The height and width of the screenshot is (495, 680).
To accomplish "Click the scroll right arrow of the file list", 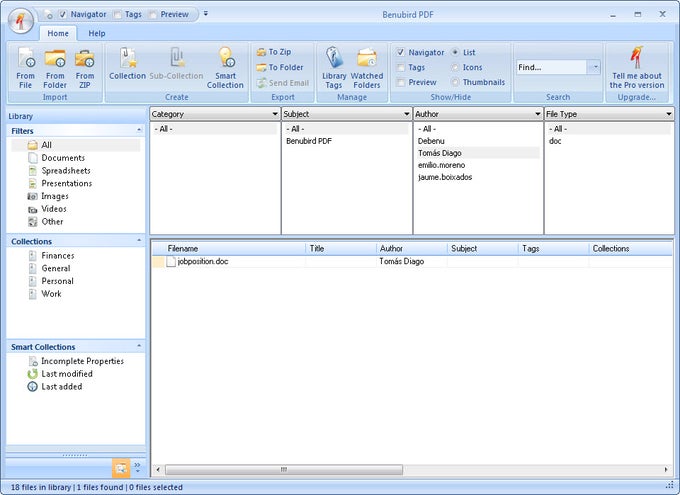I will [666, 469].
